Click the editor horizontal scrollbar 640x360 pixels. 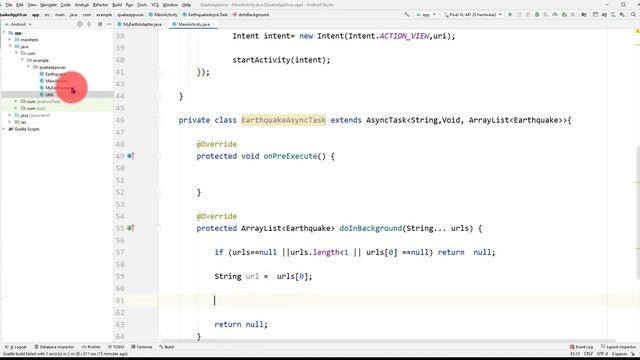click(x=388, y=340)
